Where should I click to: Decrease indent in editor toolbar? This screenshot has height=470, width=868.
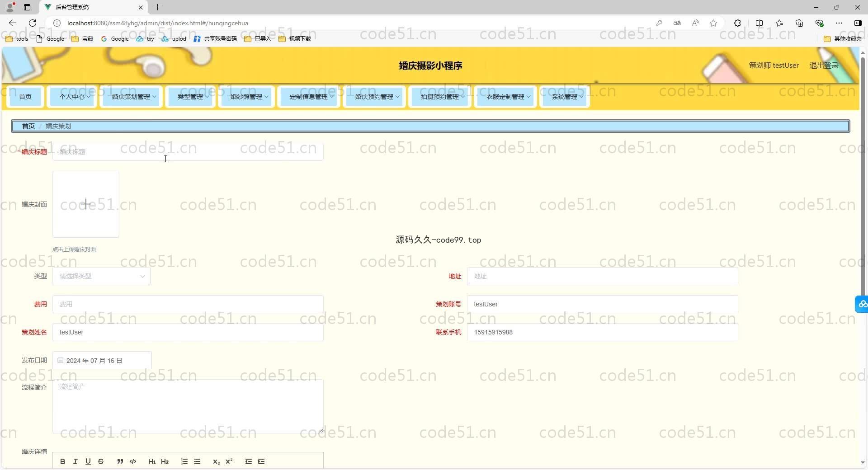coord(248,461)
